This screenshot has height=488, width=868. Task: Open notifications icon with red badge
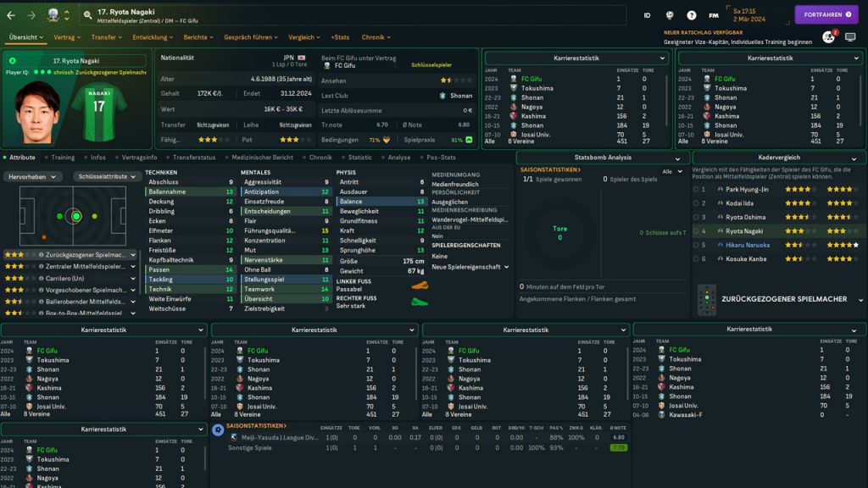[x=828, y=37]
